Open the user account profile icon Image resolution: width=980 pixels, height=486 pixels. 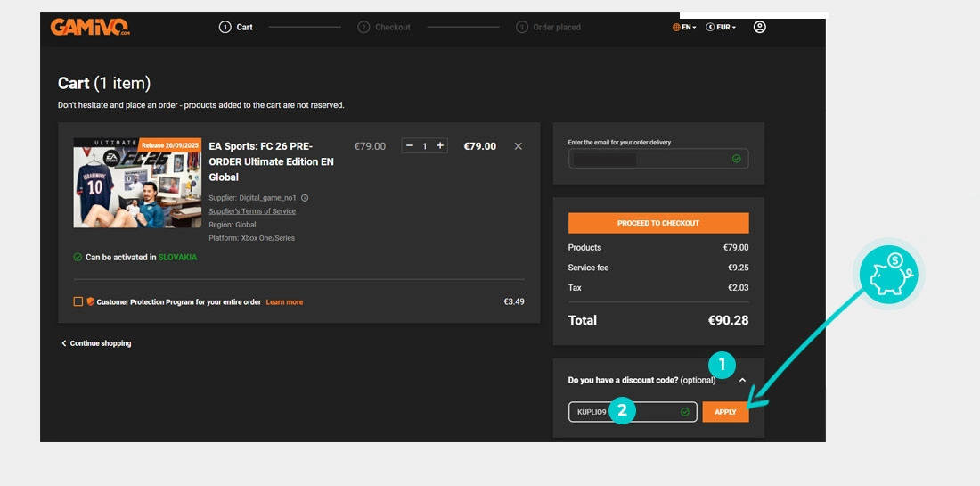click(x=759, y=27)
